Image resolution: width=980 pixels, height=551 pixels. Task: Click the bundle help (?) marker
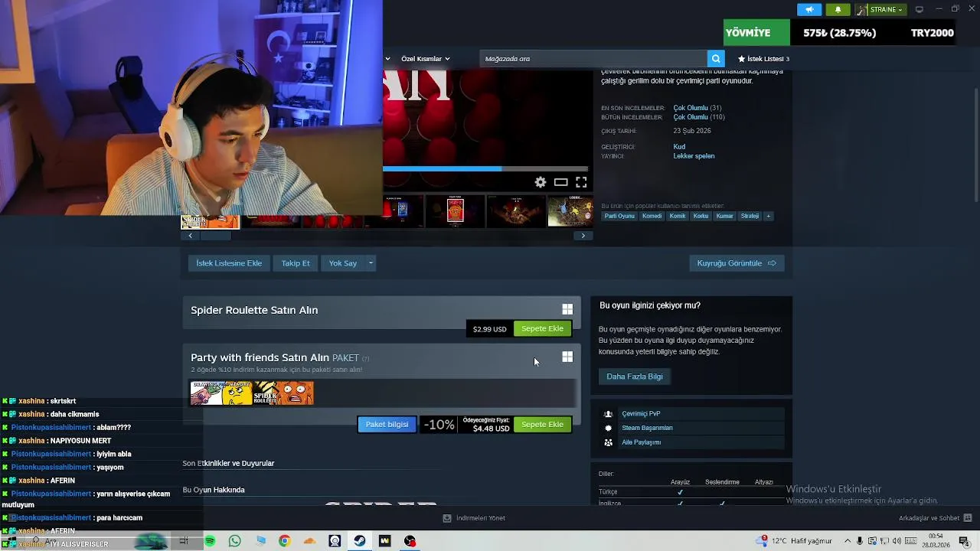(365, 358)
